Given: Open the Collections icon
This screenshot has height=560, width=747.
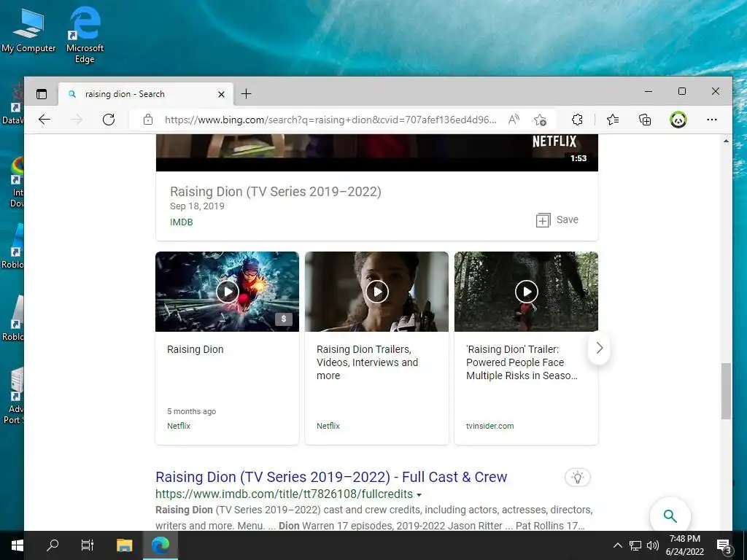Looking at the screenshot, I should [645, 120].
